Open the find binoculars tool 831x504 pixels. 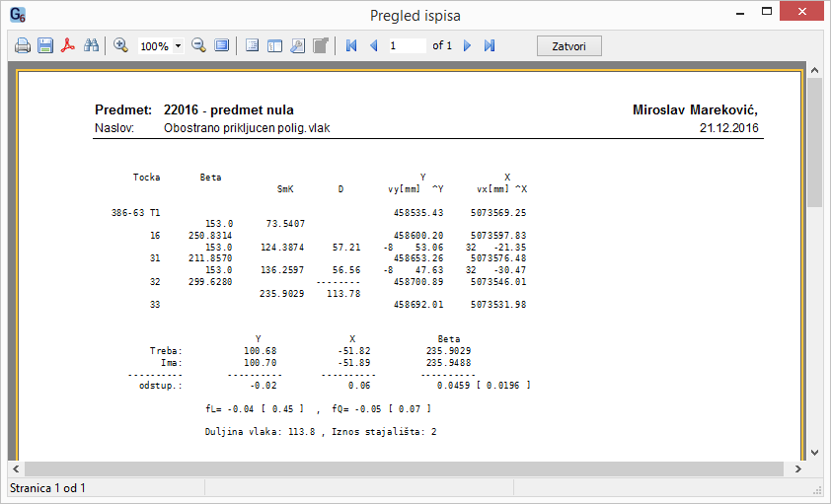coord(92,46)
